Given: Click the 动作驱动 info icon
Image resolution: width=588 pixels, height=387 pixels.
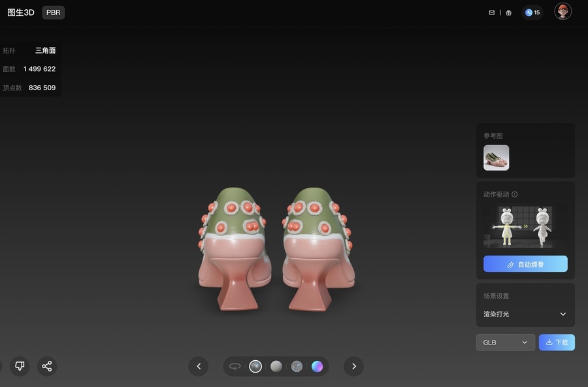Looking at the screenshot, I should coord(515,194).
